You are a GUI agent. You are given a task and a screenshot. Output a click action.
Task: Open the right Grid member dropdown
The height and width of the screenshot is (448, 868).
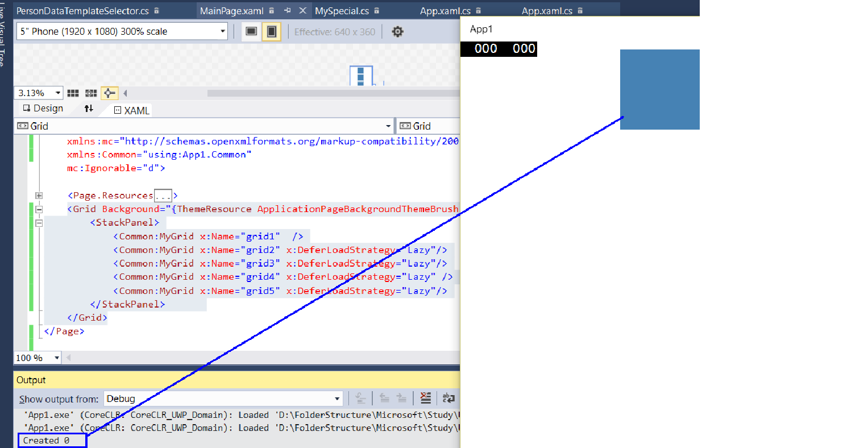click(x=428, y=126)
